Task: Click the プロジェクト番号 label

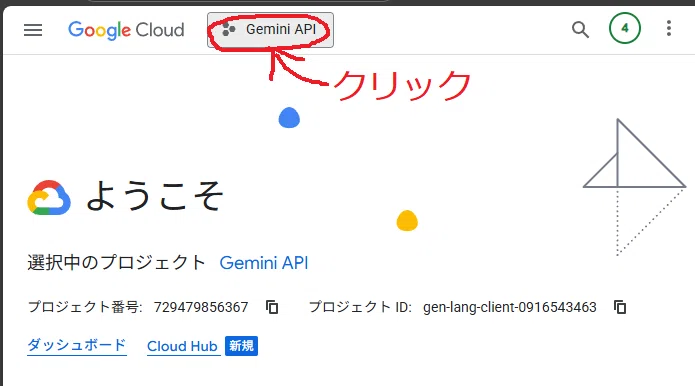Action: [x=85, y=307]
